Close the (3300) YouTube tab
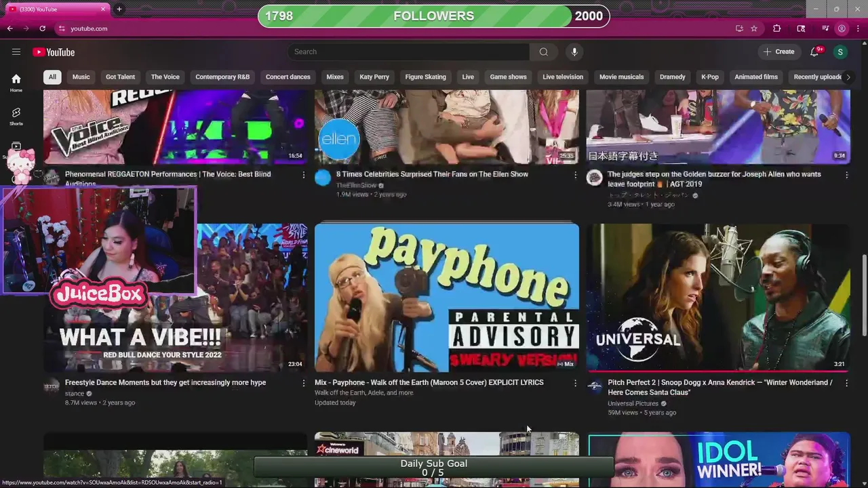This screenshot has height=488, width=868. tap(103, 9)
